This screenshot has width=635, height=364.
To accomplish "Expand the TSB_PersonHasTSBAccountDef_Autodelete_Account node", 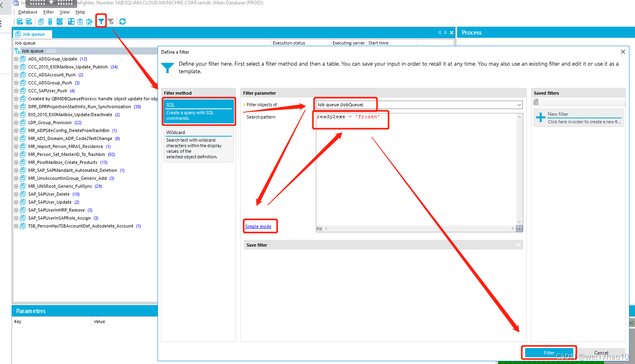I will [x=16, y=226].
